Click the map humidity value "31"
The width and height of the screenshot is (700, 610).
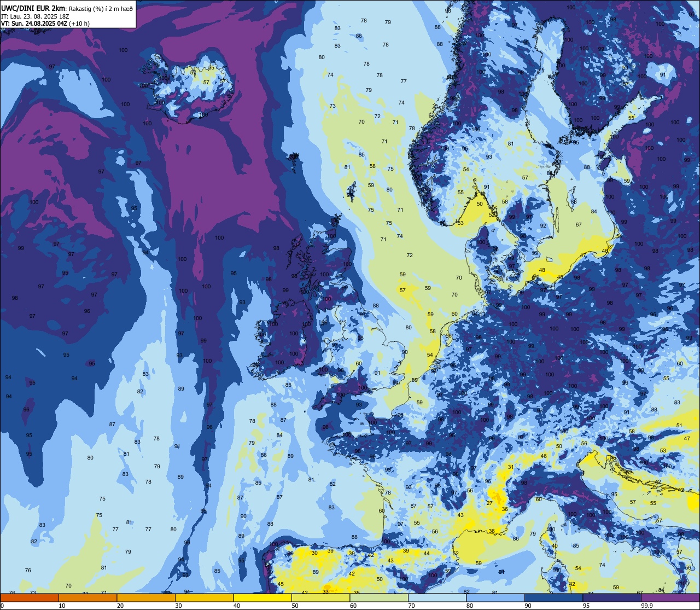click(511, 467)
